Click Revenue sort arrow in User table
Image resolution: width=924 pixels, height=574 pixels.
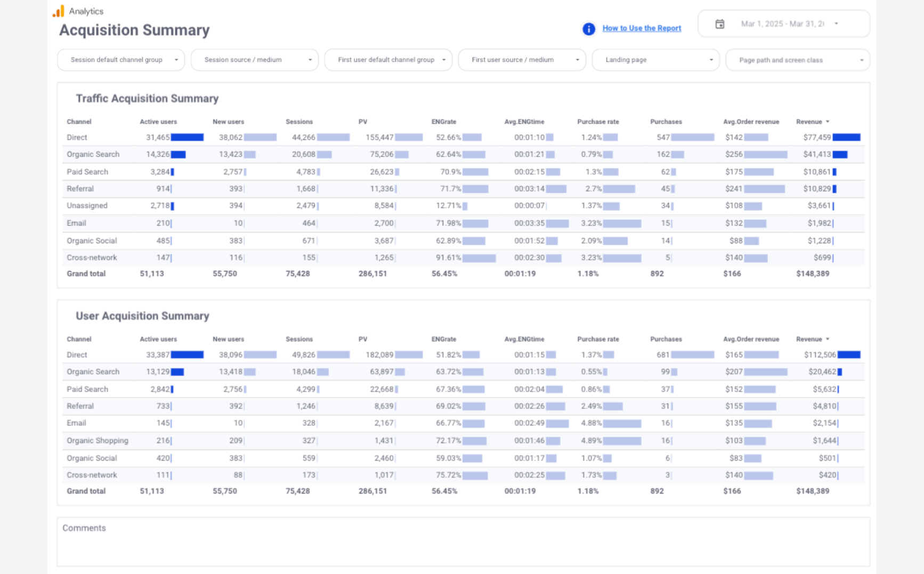click(828, 339)
